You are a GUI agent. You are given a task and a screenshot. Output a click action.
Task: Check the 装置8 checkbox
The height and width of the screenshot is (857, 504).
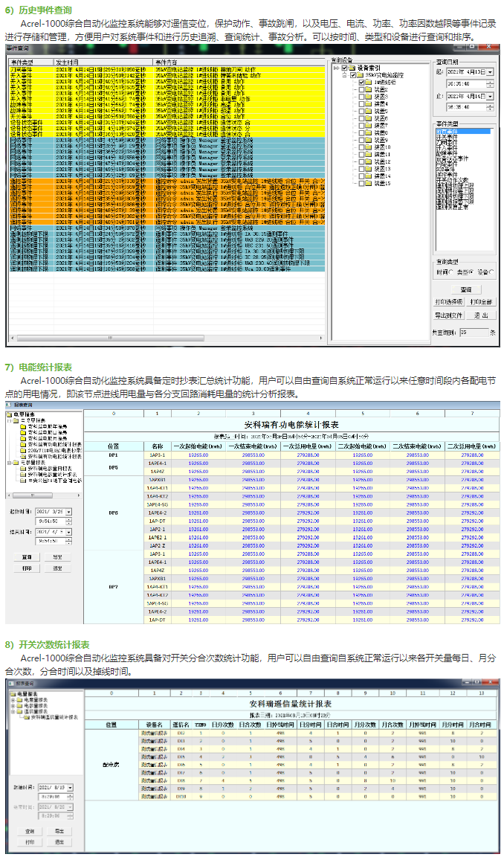(361, 133)
